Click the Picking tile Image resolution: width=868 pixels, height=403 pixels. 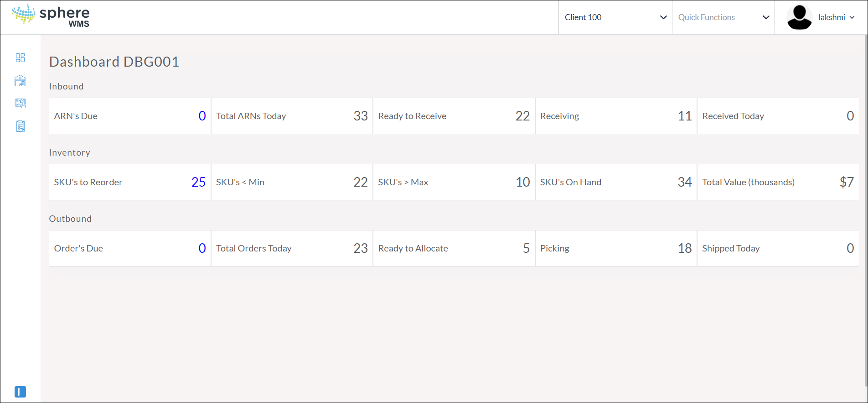(x=615, y=248)
